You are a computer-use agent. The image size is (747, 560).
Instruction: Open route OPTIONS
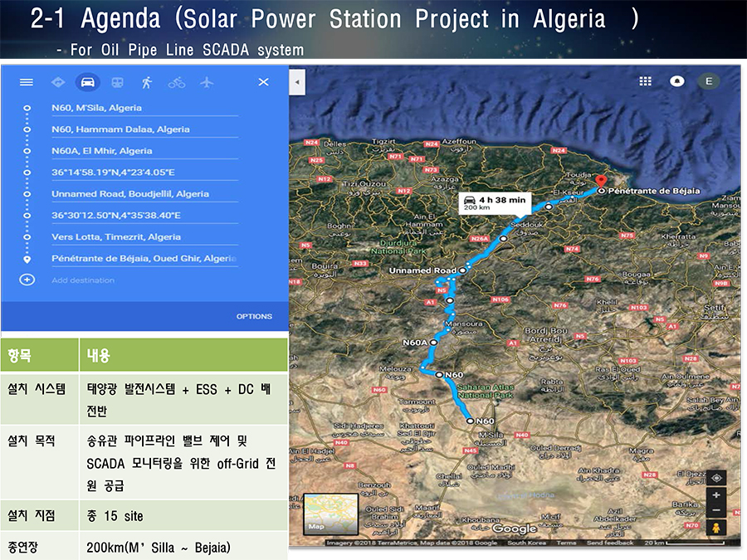[255, 316]
